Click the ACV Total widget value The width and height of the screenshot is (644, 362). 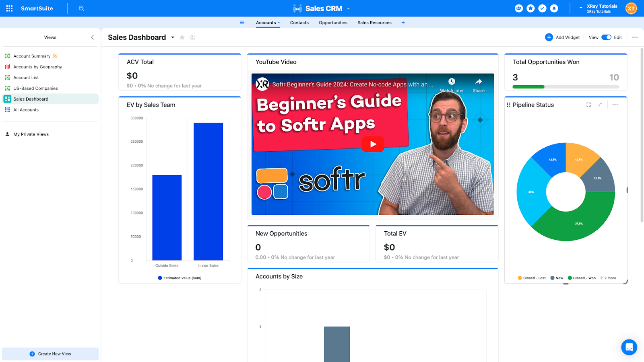pyautogui.click(x=132, y=76)
